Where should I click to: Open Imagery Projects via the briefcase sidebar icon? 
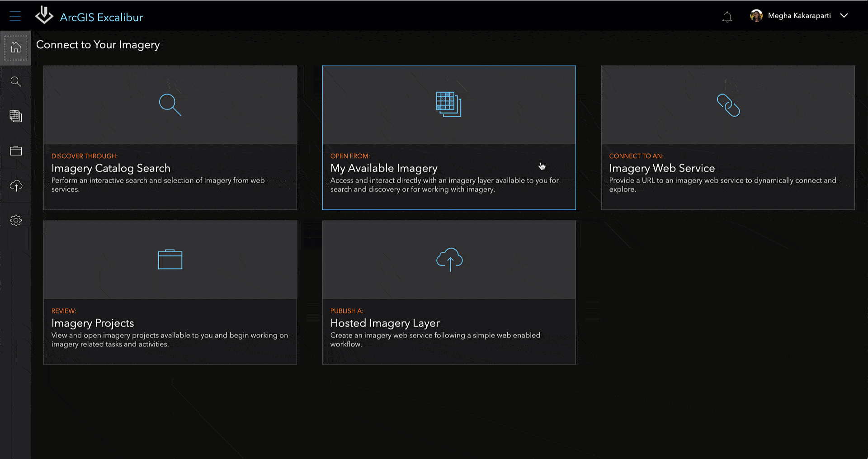[16, 151]
